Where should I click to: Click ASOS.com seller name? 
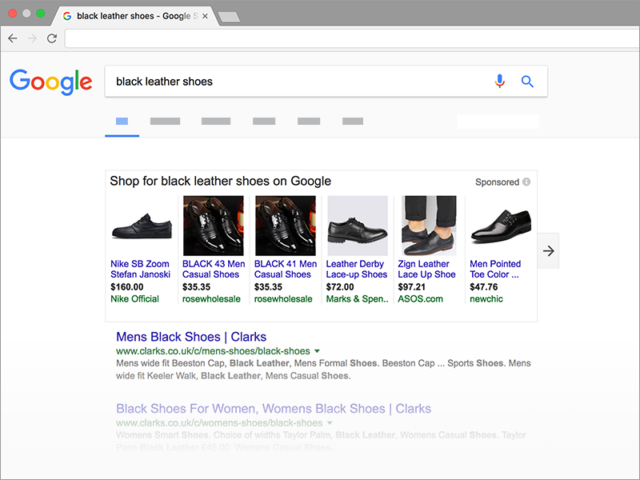click(x=420, y=299)
